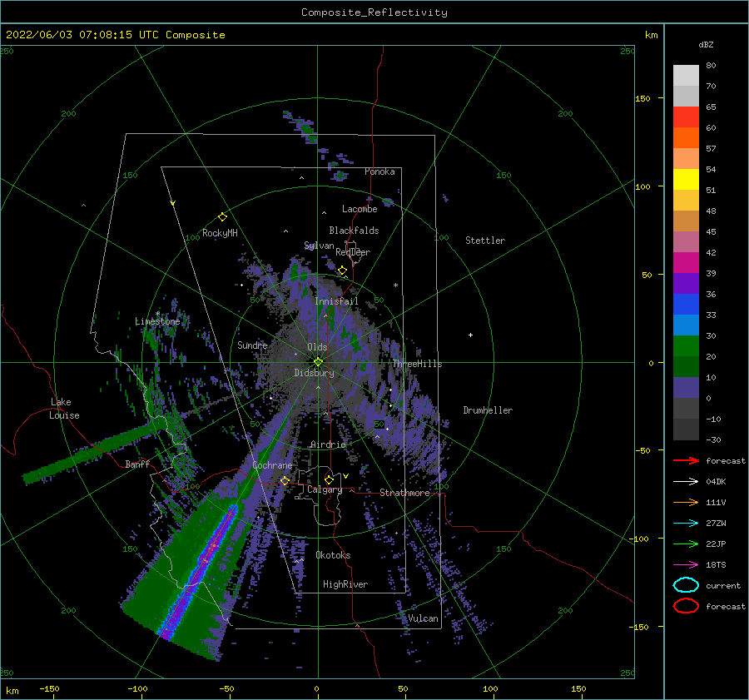Click the 65 dBZ red color swatch
Viewport: 749px width, 700px height.
coord(686,117)
